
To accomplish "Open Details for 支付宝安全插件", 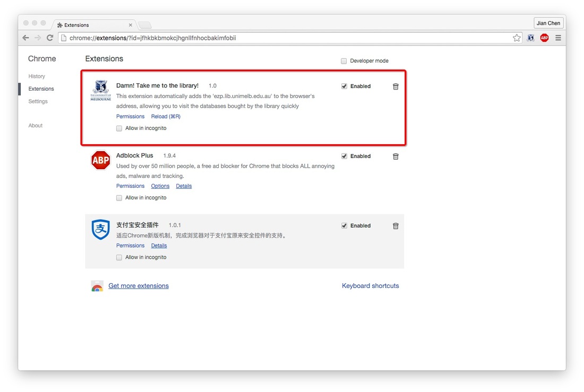I will (159, 246).
